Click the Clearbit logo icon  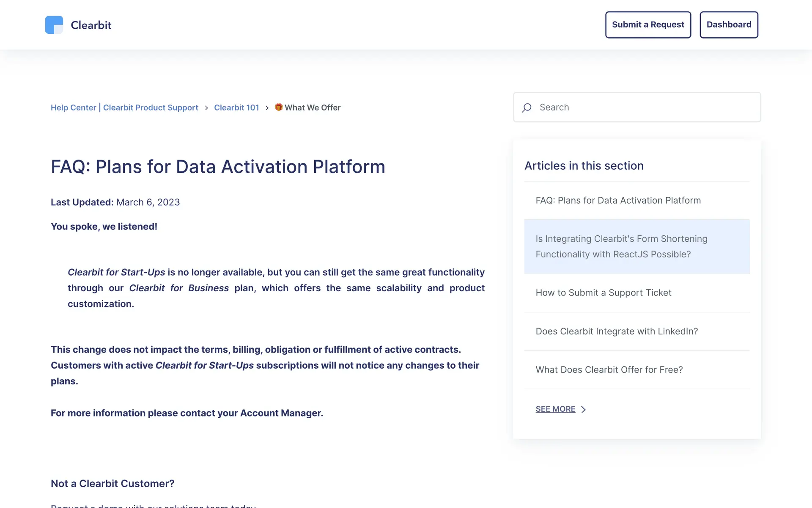tap(54, 25)
